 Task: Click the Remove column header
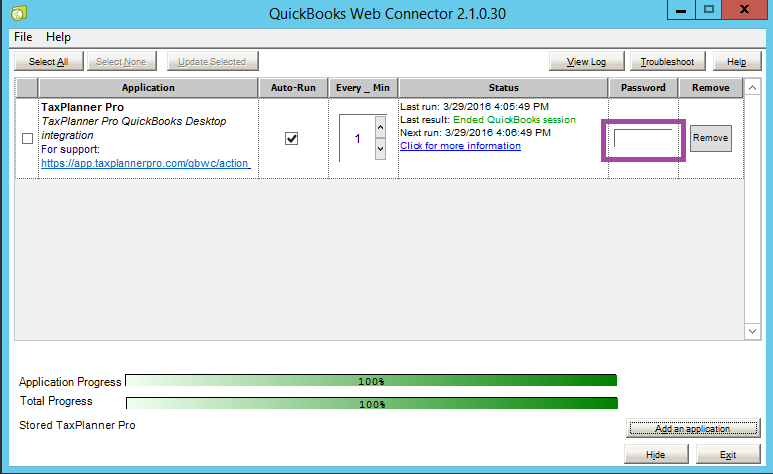click(710, 88)
